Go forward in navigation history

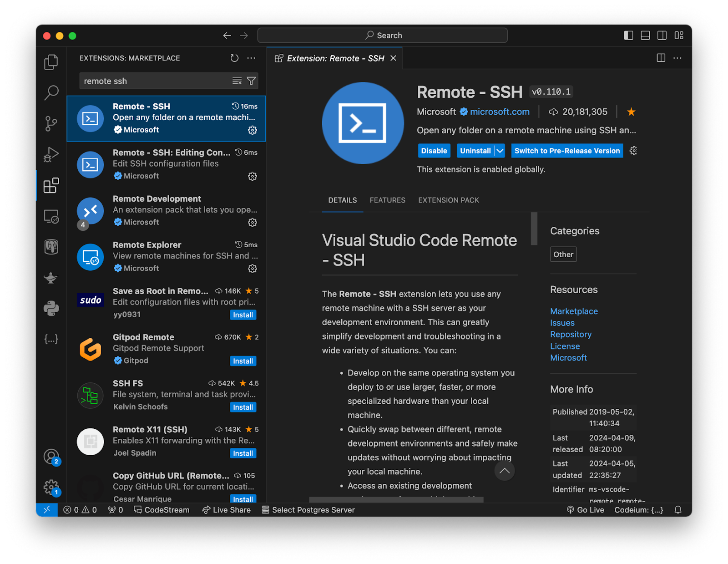[244, 36]
